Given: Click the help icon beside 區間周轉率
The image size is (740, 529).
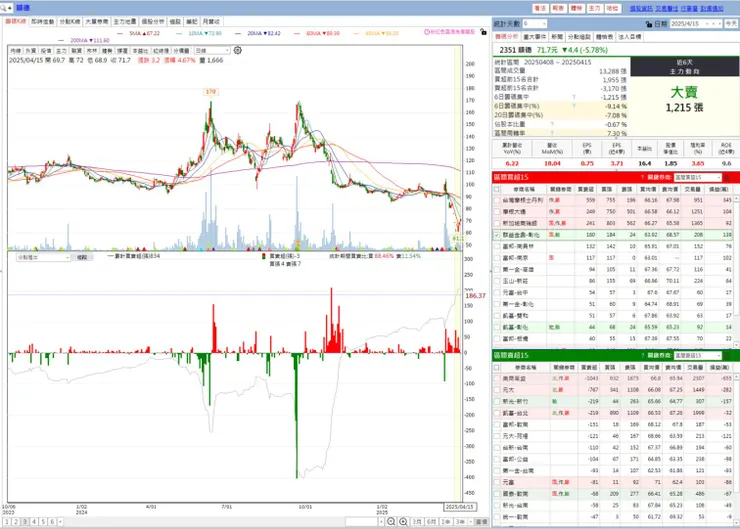Looking at the screenshot, I should (552, 133).
